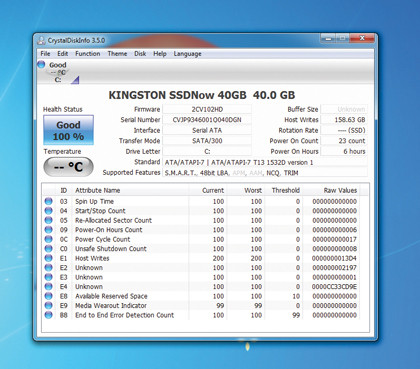Screen dimensions: 420x369
Task: Click raw value 0000CC33CD9E
Action: (x=334, y=287)
